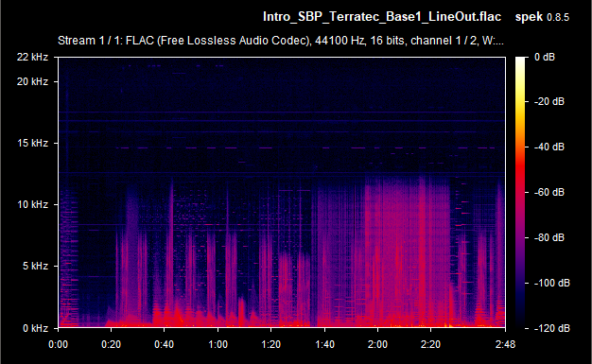Image resolution: width=592 pixels, height=364 pixels.
Task: Click the -40 dB level label
Action: 548,147
